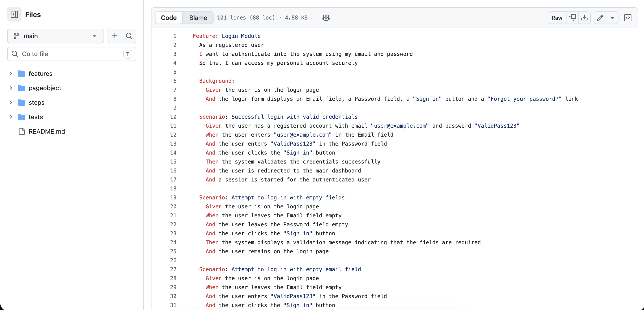The image size is (644, 310).
Task: Click the steps folder icon
Action: tap(22, 103)
